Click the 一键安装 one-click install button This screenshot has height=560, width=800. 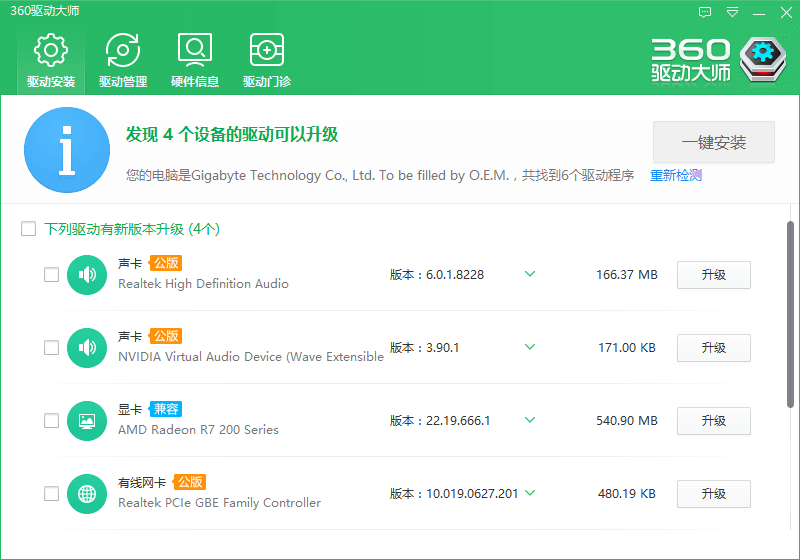coord(714,142)
